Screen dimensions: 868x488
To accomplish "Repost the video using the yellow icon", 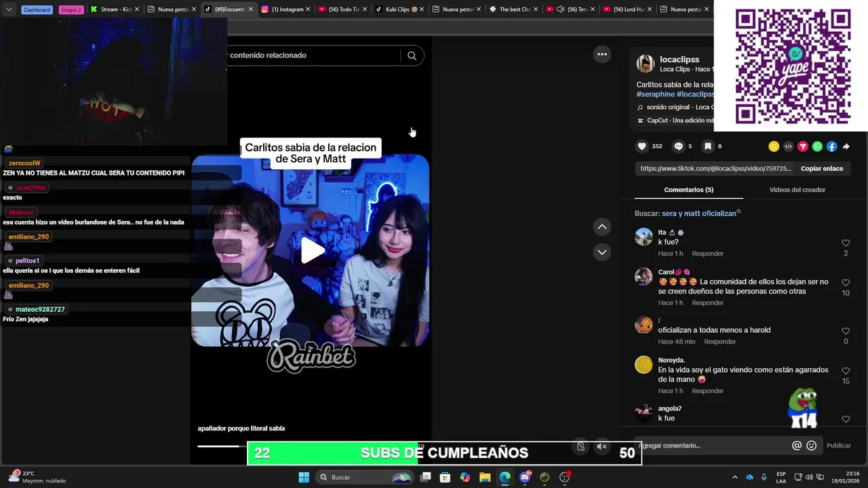I will (x=774, y=146).
